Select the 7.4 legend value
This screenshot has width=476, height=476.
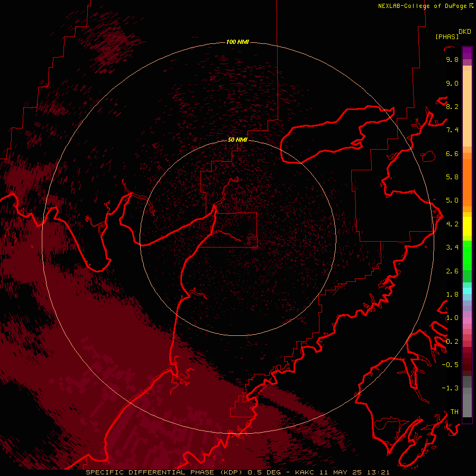point(452,130)
